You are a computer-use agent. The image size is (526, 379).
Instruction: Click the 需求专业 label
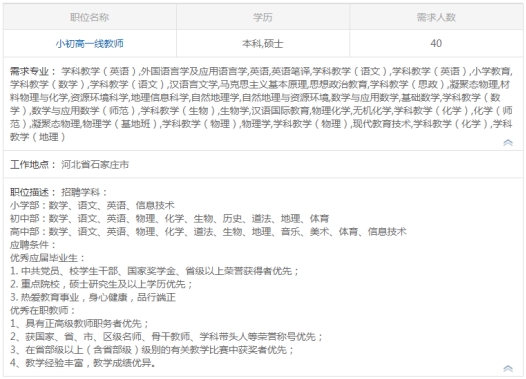(33, 71)
